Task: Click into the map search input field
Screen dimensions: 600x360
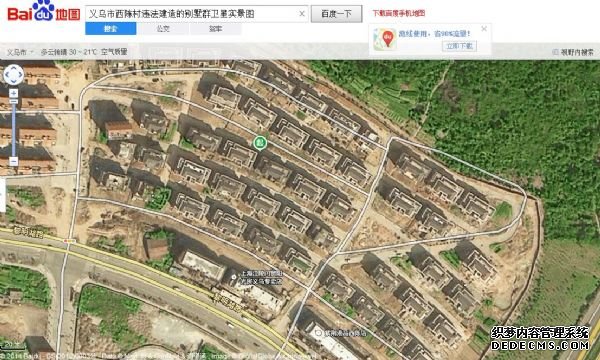Action: (191, 14)
